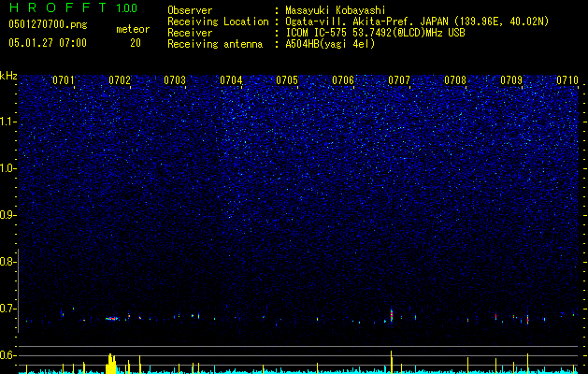588x374 pixels.
Task: Click the wide yellow power block near 0702
Action: pyautogui.click(x=111, y=364)
